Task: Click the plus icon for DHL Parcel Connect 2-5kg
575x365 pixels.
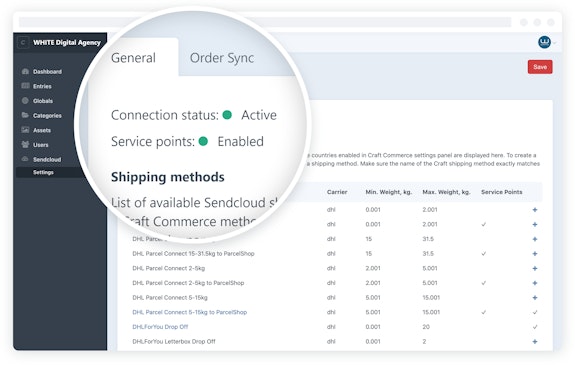Action: [535, 269]
